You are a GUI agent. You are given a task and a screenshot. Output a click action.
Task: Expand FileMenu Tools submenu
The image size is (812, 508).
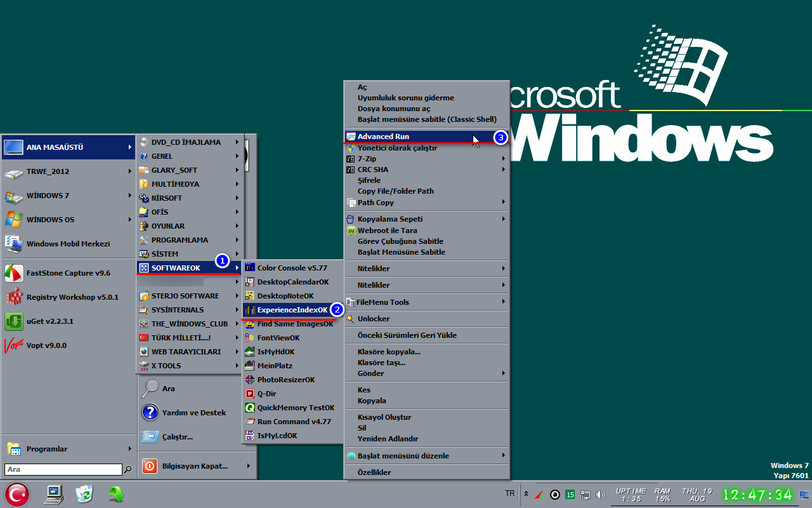427,302
